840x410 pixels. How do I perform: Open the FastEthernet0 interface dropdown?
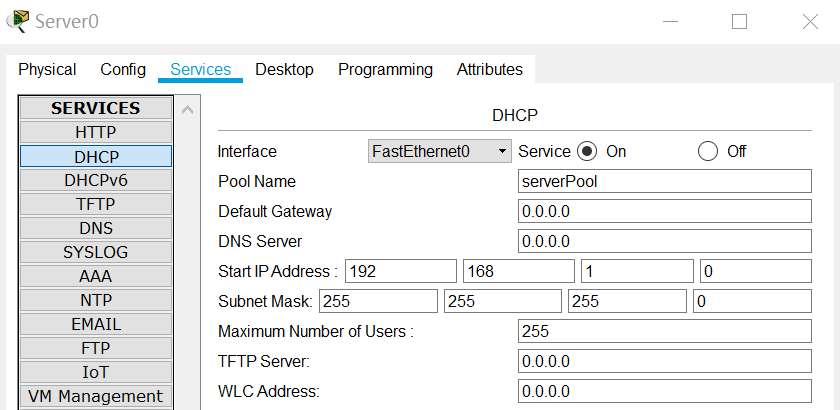[440, 152]
